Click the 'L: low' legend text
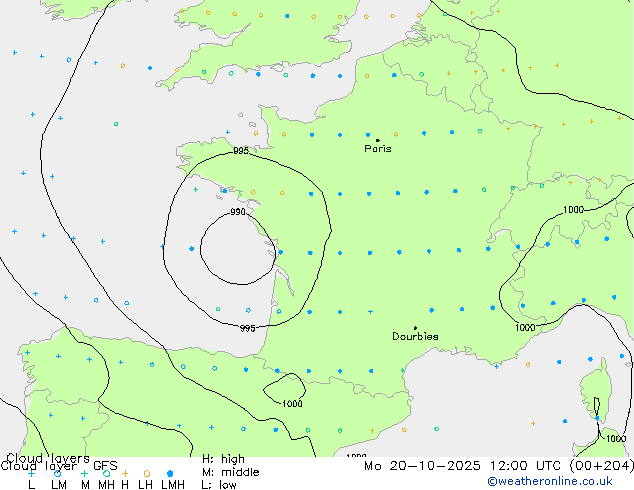The width and height of the screenshot is (634, 490). (219, 485)
